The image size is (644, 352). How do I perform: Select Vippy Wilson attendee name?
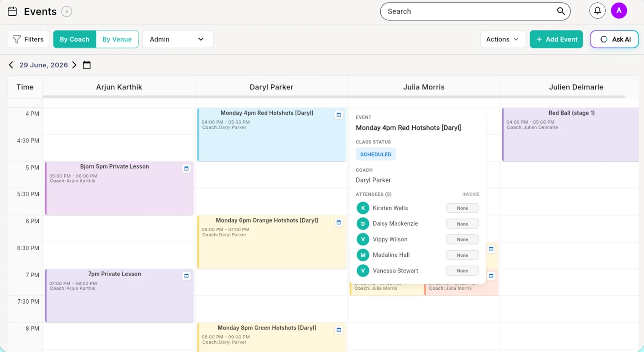pyautogui.click(x=390, y=239)
